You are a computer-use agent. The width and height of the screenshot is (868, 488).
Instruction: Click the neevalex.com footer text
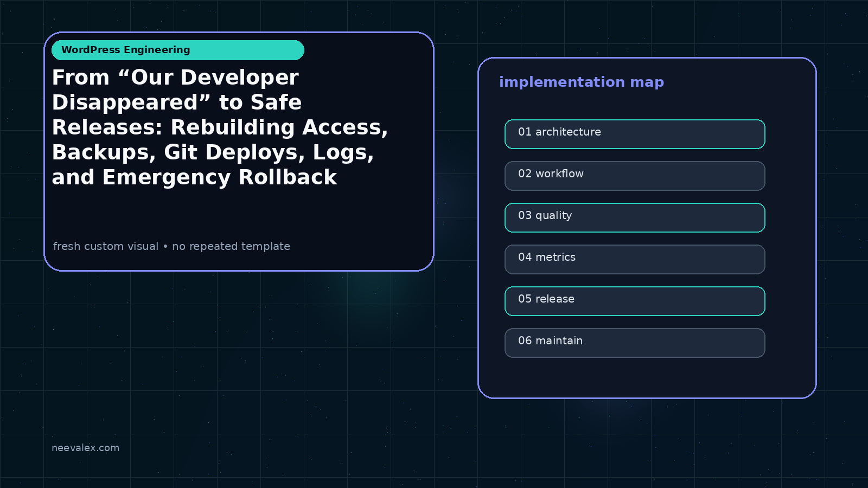(x=85, y=448)
